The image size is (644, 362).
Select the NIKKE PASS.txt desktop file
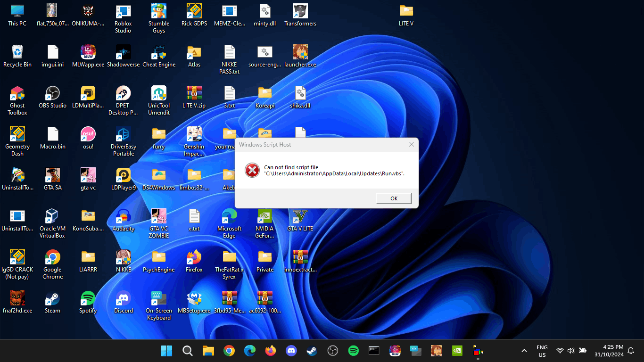pyautogui.click(x=230, y=60)
